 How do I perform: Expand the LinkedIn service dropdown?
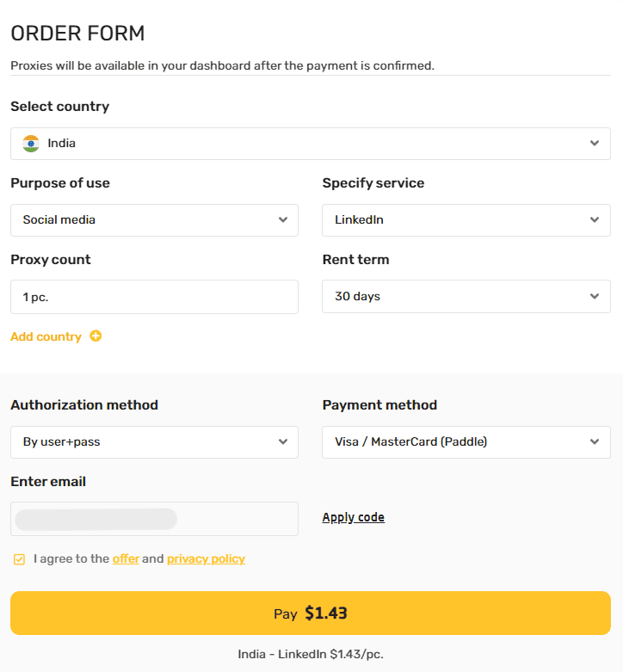point(466,220)
